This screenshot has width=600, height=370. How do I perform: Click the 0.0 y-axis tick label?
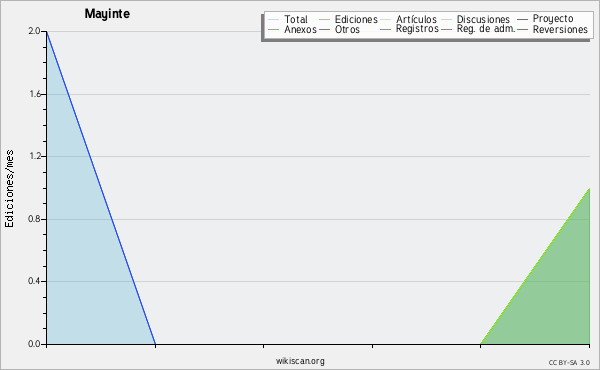tap(34, 344)
